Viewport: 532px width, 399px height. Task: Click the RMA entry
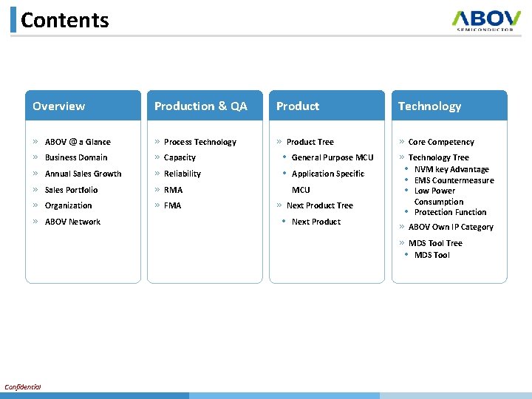174,190
